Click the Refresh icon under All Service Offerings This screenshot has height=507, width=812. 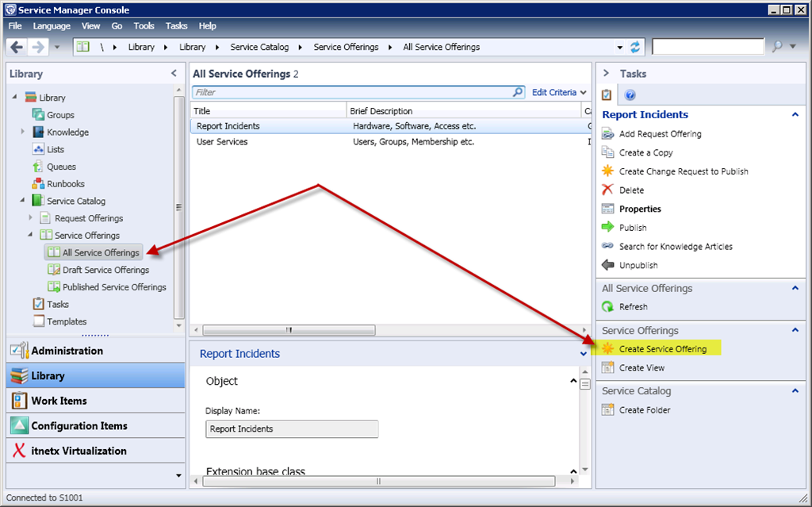[x=607, y=307]
